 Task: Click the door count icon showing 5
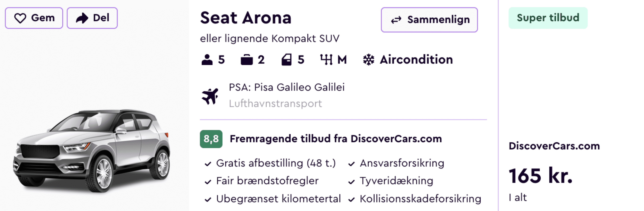(287, 59)
